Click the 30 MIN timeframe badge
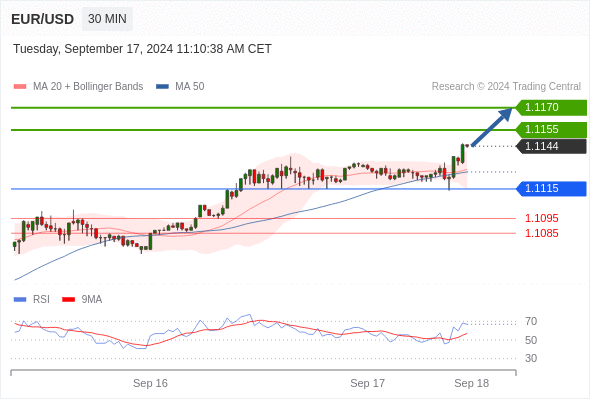This screenshot has width=590, height=400. 107,19
